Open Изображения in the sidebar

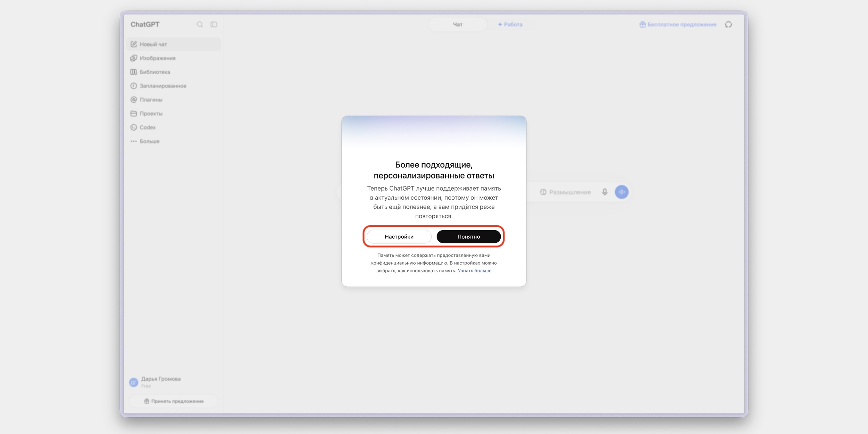point(174,58)
